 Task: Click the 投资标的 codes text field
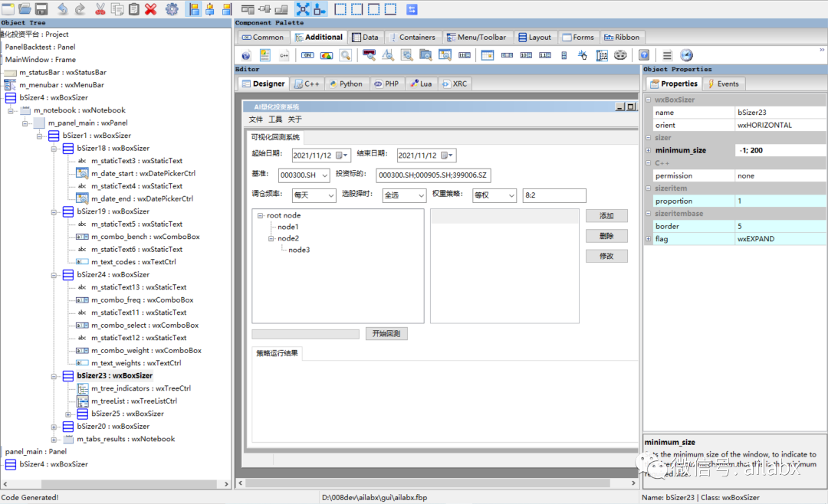point(433,175)
